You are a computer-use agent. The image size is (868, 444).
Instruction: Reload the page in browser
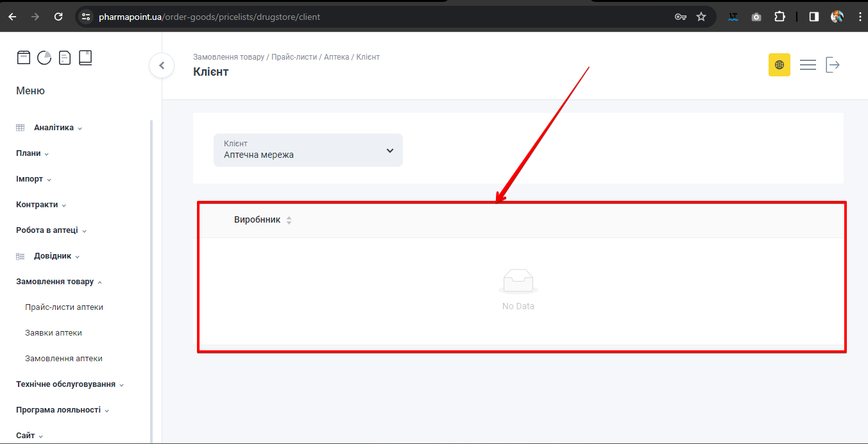(x=58, y=17)
